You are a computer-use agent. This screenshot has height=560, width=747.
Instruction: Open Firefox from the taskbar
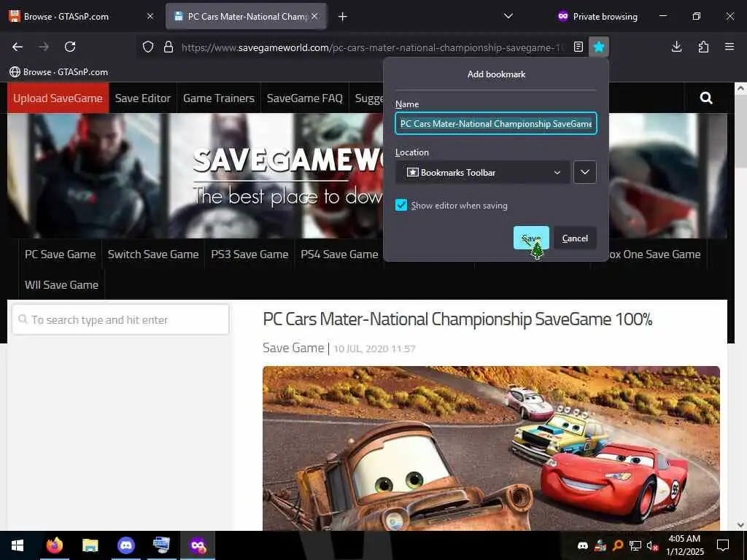pyautogui.click(x=54, y=545)
